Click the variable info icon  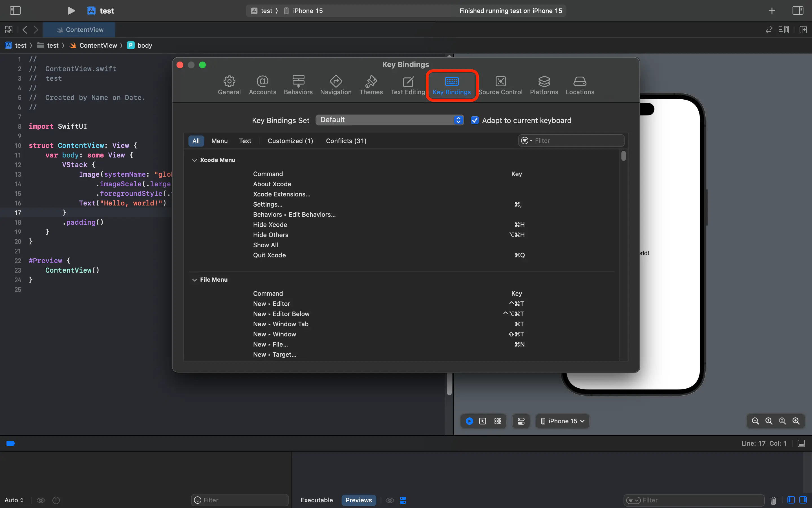56,500
